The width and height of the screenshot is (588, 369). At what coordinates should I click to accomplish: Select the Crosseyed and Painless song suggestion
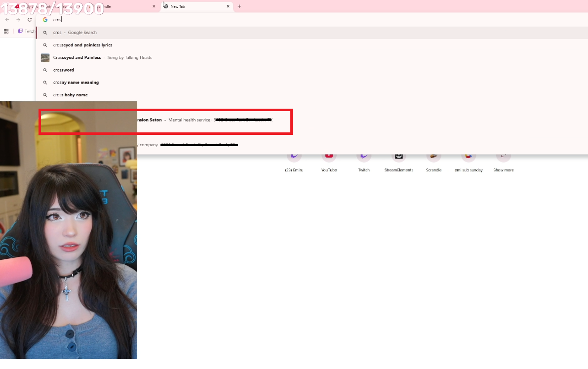click(312, 57)
